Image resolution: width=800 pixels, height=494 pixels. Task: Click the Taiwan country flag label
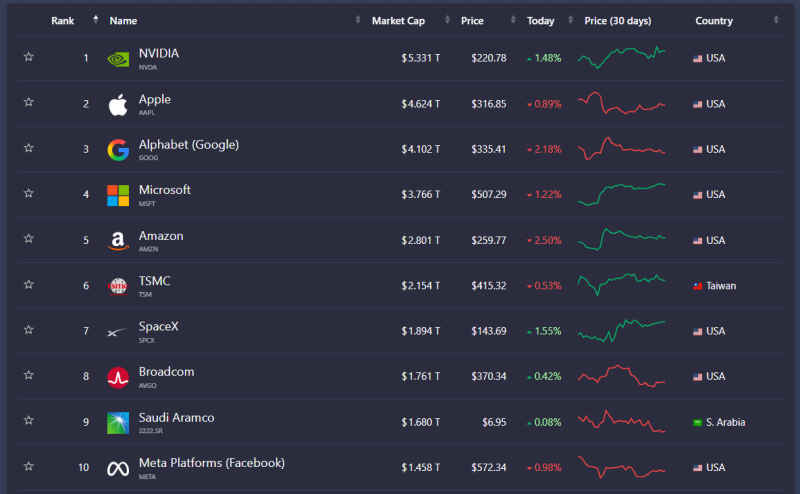coord(714,286)
